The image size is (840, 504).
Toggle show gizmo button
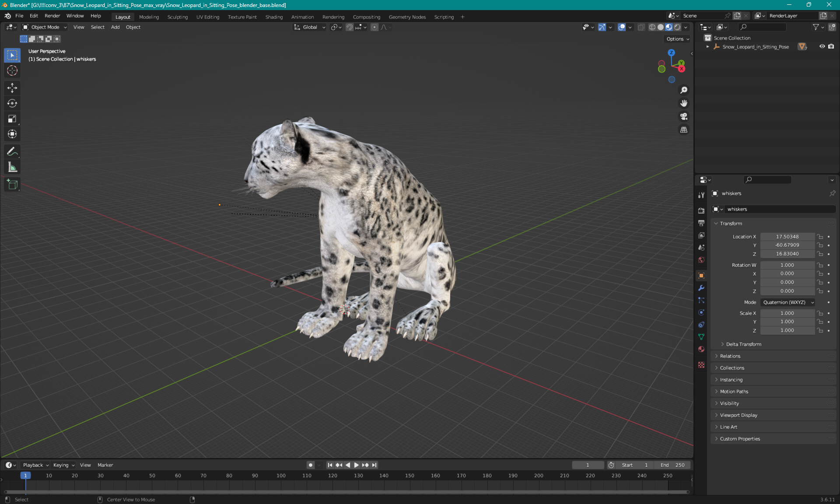[x=602, y=27]
